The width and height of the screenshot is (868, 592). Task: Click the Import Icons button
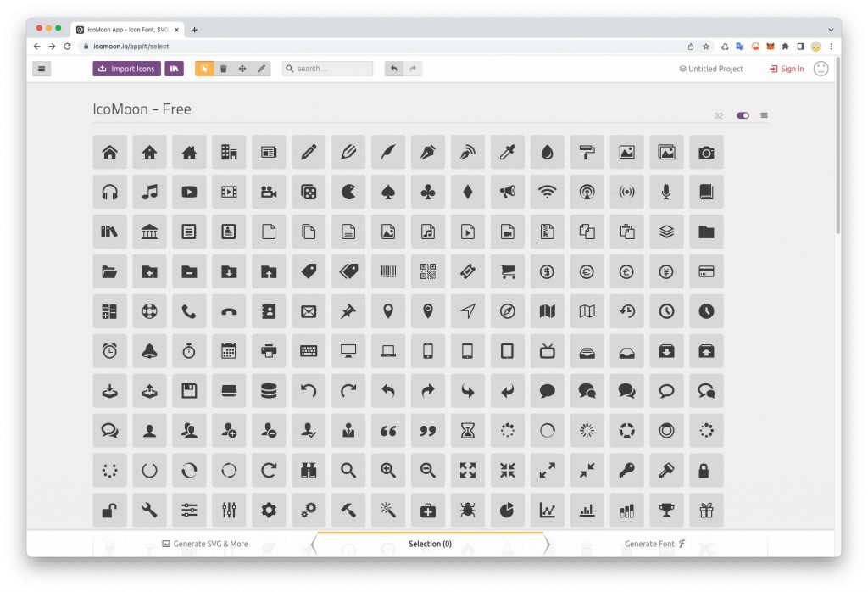coord(126,69)
